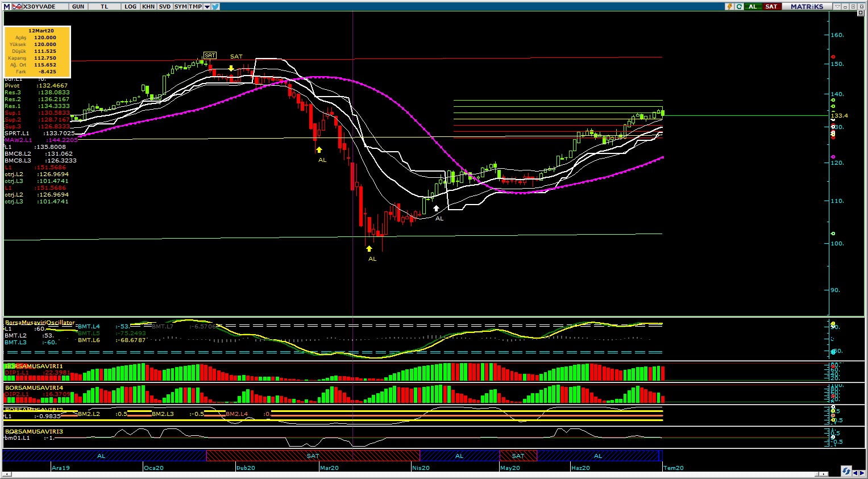
Task: Toggle the SVD option in toolbar
Action: 164,6
